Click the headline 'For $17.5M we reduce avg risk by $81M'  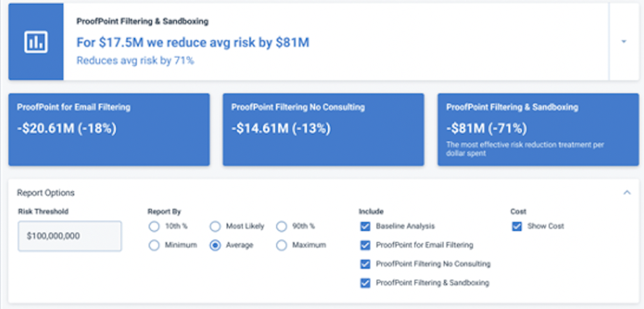point(193,42)
